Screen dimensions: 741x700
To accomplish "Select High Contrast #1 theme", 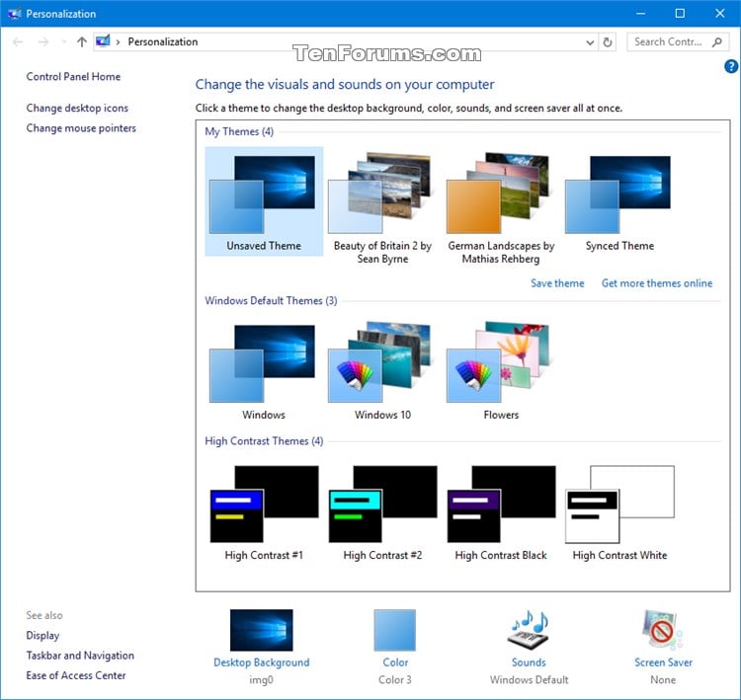I will [264, 513].
